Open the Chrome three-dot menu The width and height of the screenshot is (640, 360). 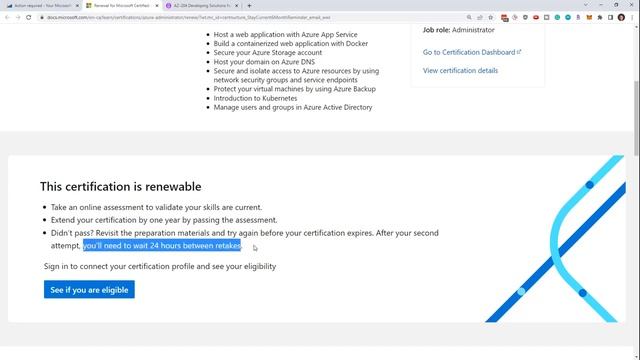tap(632, 18)
